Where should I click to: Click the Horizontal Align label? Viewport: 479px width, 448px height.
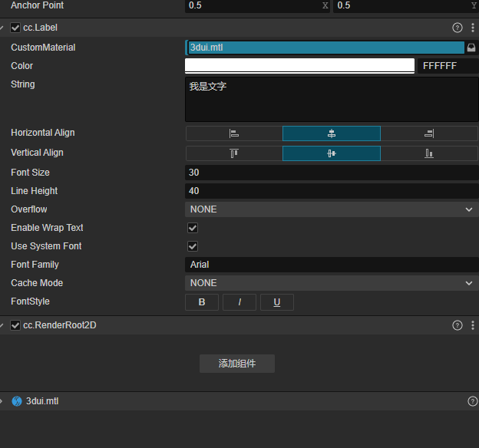point(43,133)
